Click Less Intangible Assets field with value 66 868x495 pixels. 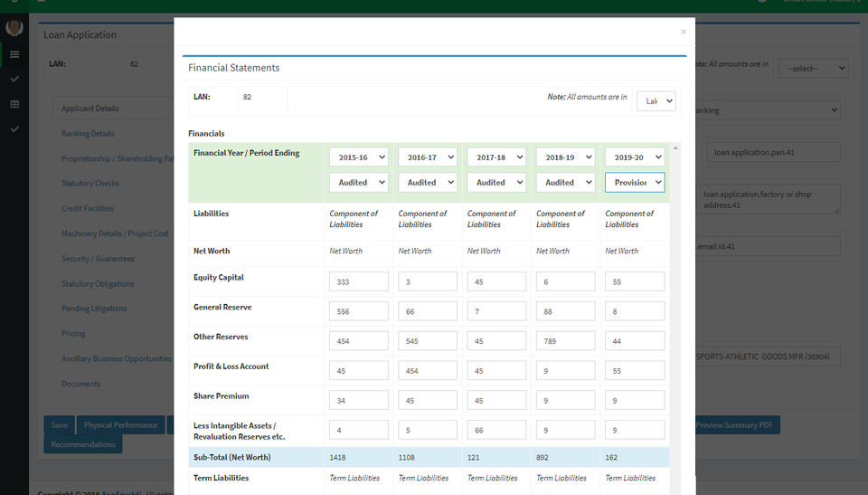(x=496, y=430)
